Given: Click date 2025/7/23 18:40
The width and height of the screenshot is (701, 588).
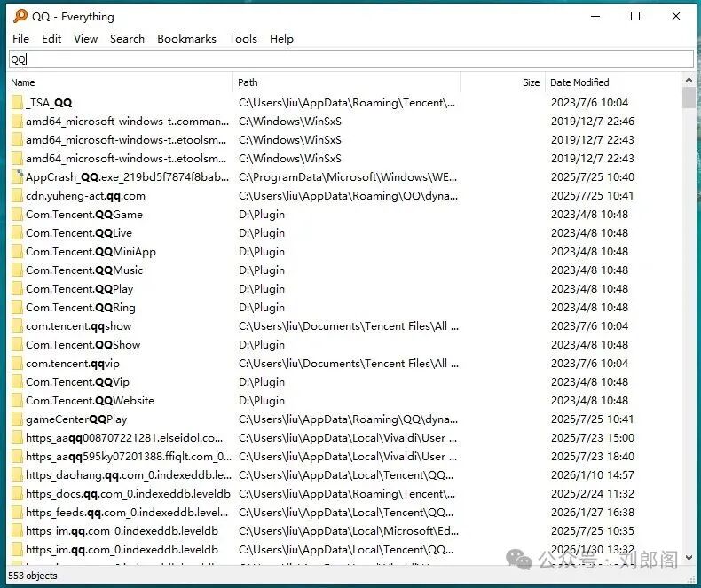Looking at the screenshot, I should coord(593,457).
